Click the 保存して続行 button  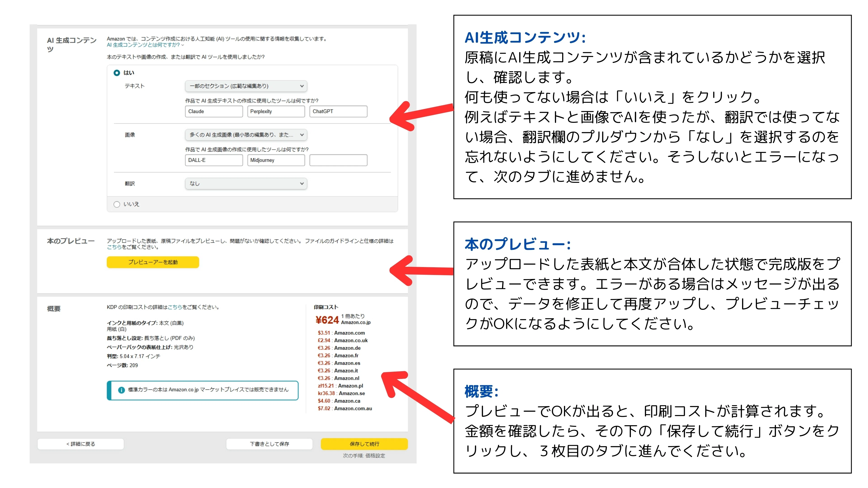[x=364, y=444]
